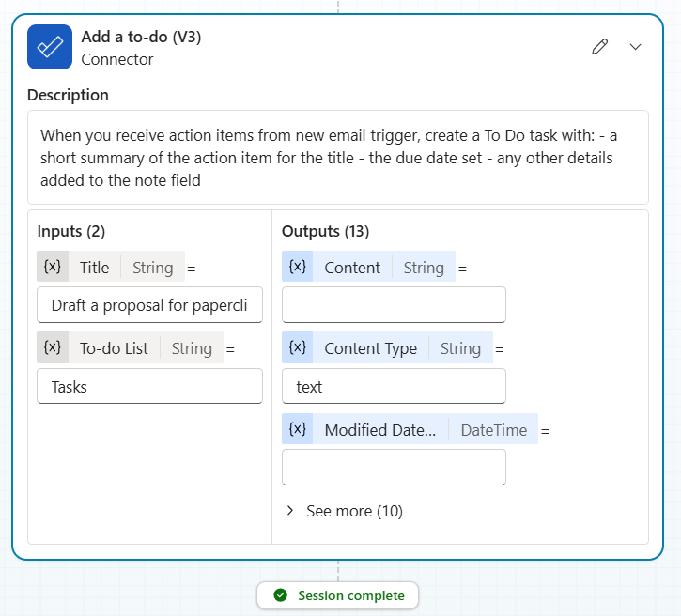Click the Description heading label
The height and width of the screenshot is (616, 681).
68,95
